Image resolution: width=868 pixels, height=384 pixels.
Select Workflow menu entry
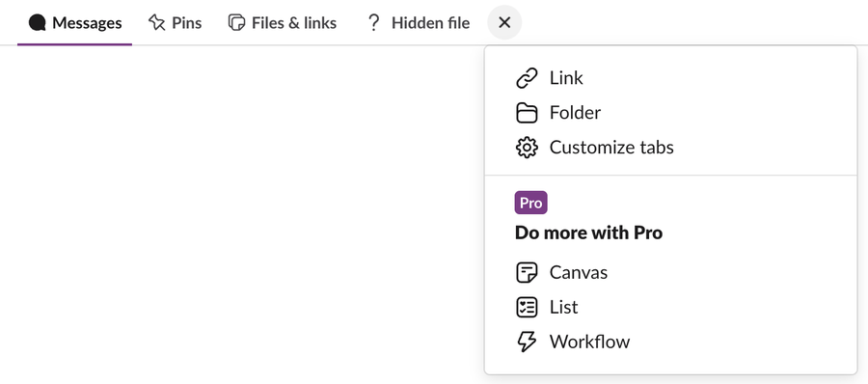click(671, 342)
